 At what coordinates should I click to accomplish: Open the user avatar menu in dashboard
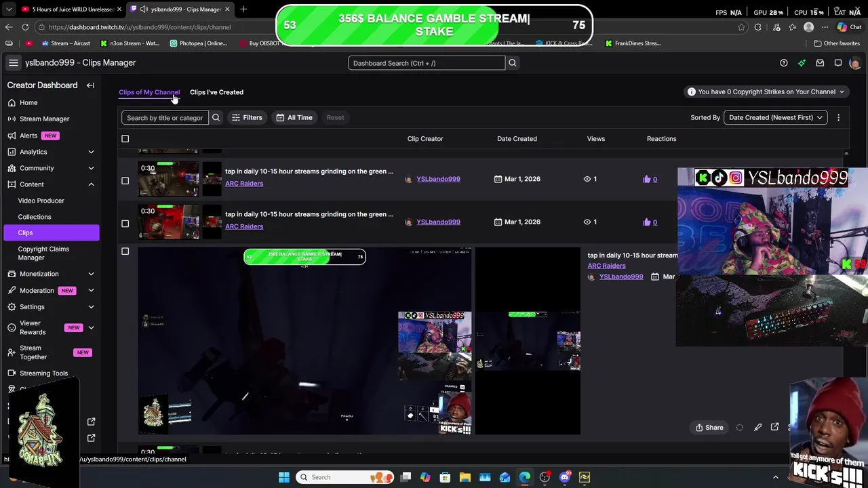pos(854,63)
